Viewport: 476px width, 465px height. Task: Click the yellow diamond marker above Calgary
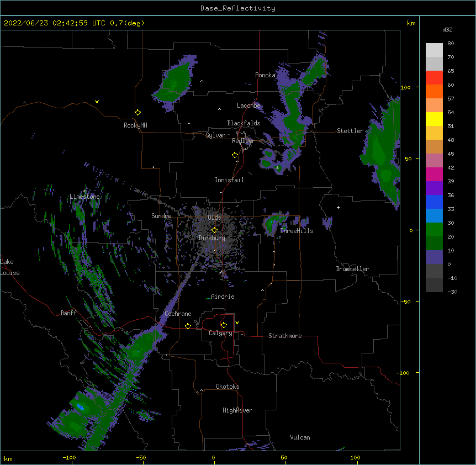tap(224, 325)
